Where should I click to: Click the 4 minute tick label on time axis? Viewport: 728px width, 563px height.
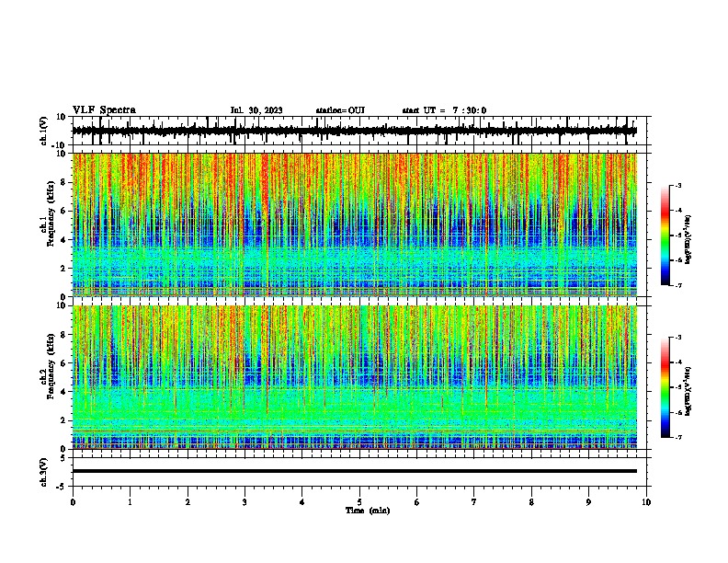(301, 502)
